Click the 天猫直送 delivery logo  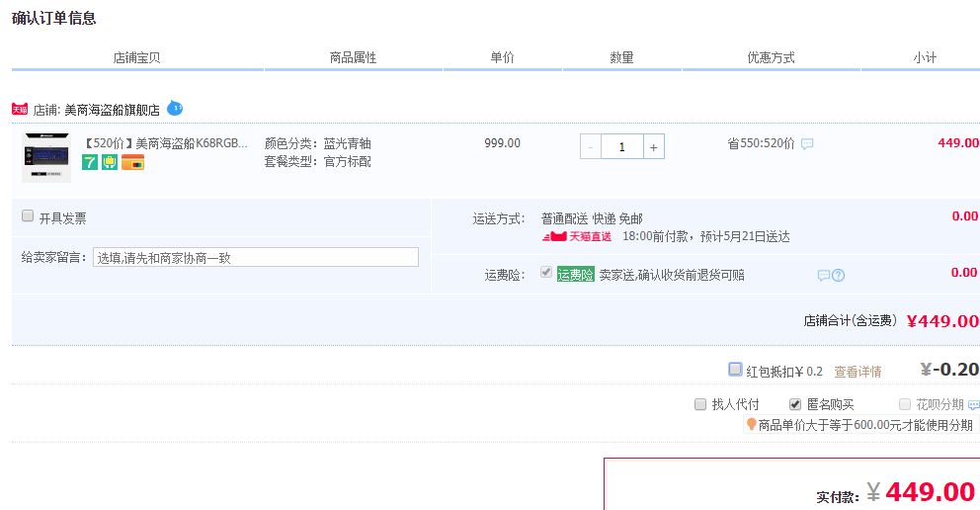coord(577,236)
